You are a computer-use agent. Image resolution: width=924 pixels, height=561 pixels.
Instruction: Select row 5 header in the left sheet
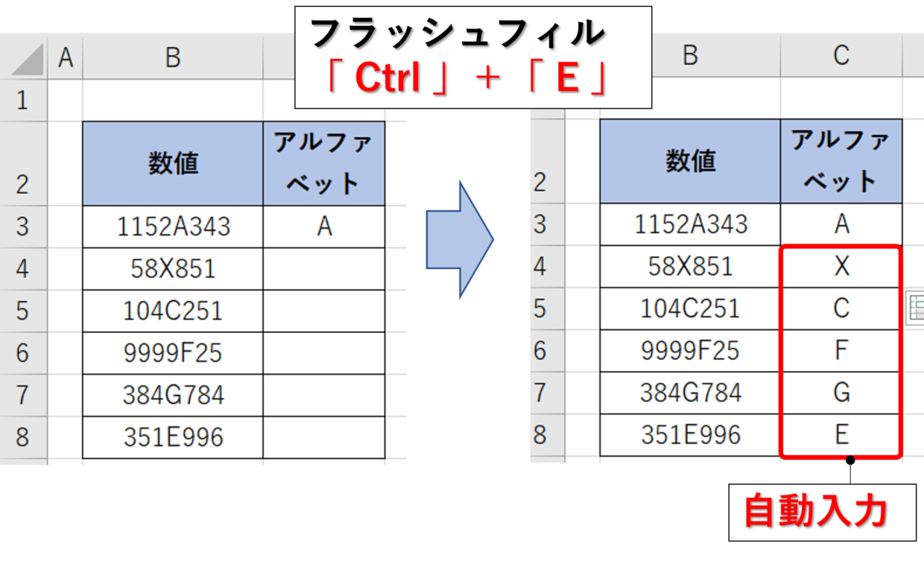click(24, 311)
